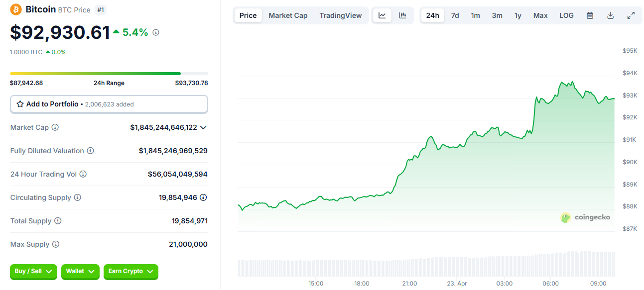Click the star Add to Portfolio button
Screen dimensions: 644x290
click(x=109, y=104)
